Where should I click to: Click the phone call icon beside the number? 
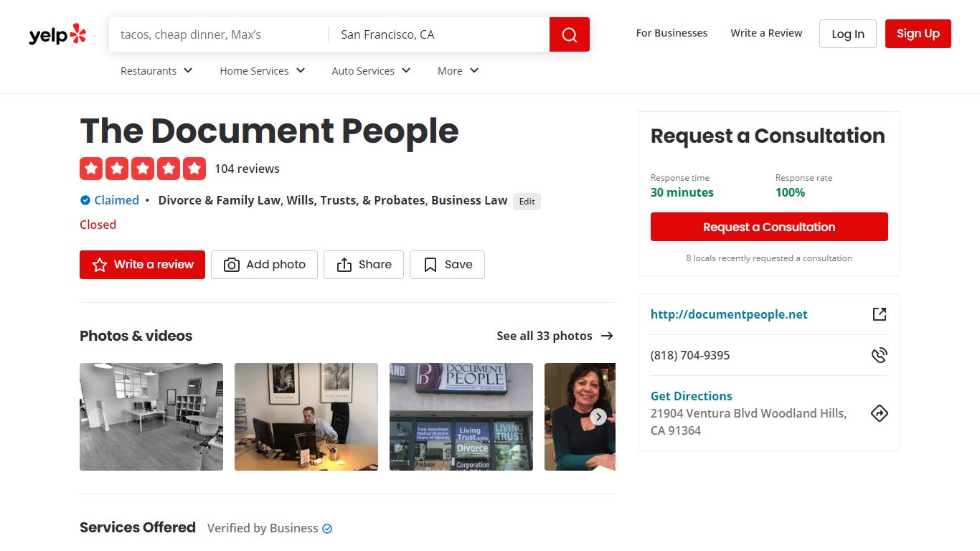[x=880, y=355]
